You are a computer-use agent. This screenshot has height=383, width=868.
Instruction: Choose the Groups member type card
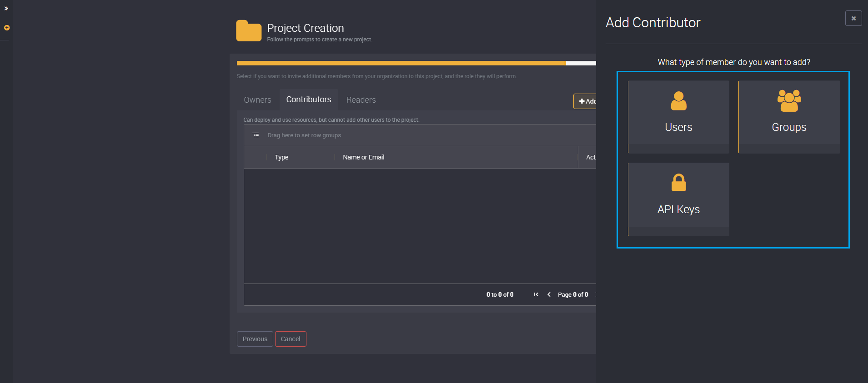(789, 117)
